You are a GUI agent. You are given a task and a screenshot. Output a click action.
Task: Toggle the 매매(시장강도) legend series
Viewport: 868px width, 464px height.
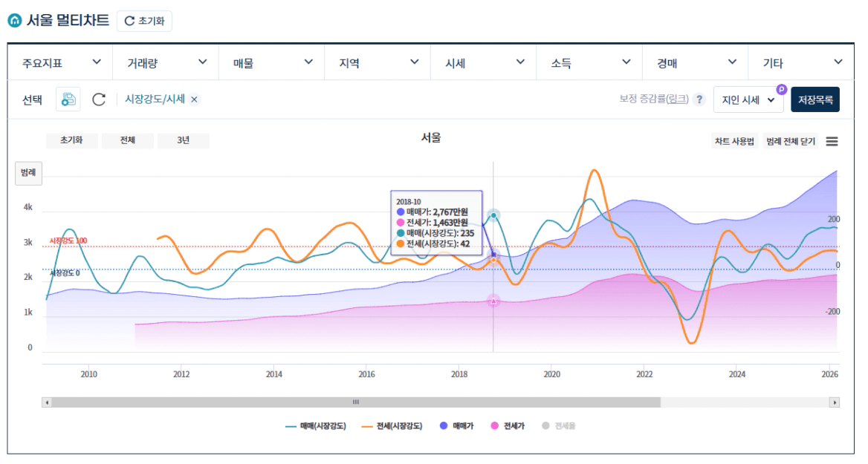click(315, 426)
